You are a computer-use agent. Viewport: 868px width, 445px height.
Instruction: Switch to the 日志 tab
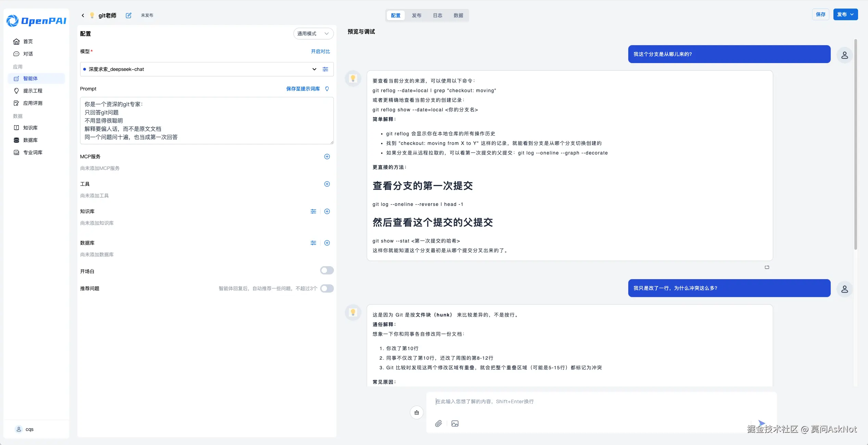[x=437, y=15]
